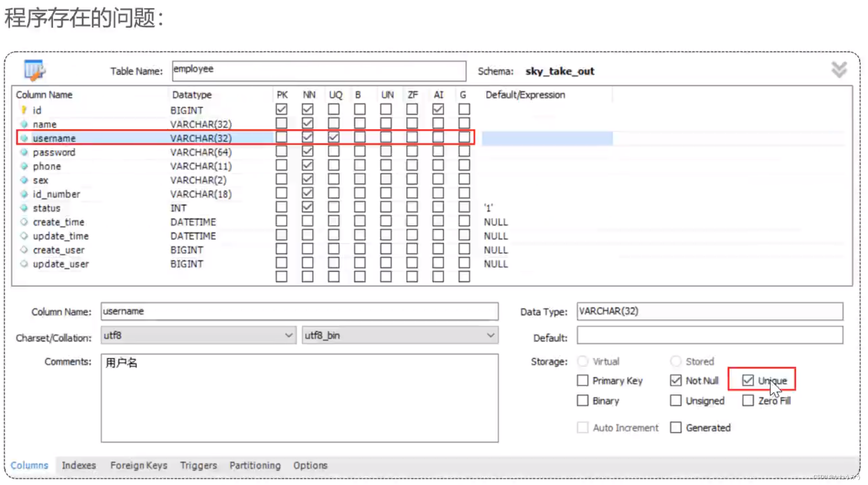Click the hollow diamond icon beside update_user column
868x485 pixels.
tap(24, 263)
